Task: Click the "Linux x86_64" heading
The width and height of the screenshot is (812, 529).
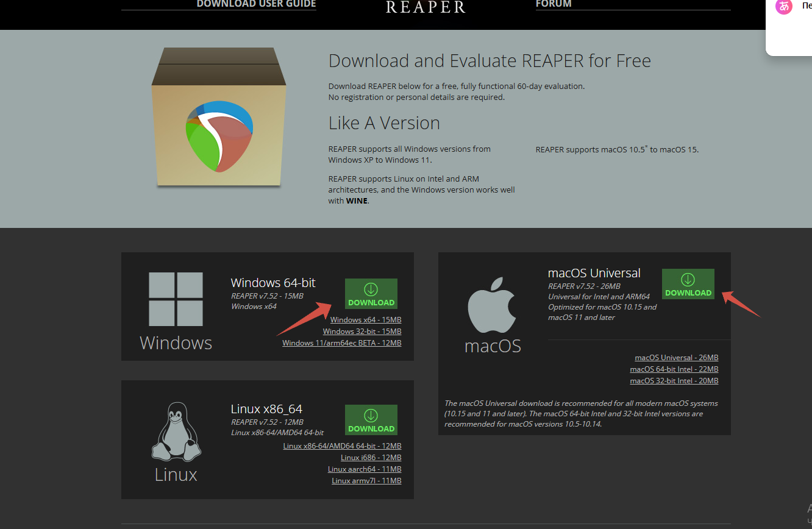Action: pyautogui.click(x=266, y=409)
